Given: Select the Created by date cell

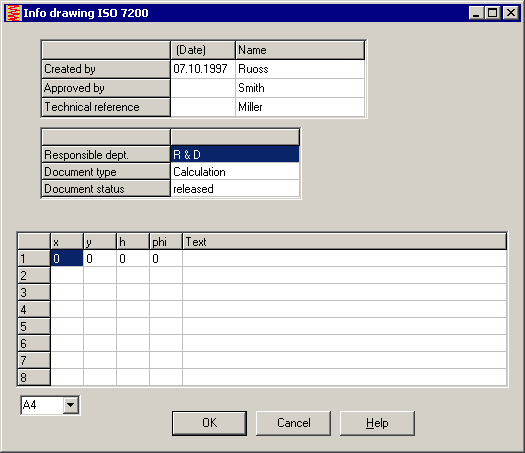Looking at the screenshot, I should [203, 69].
